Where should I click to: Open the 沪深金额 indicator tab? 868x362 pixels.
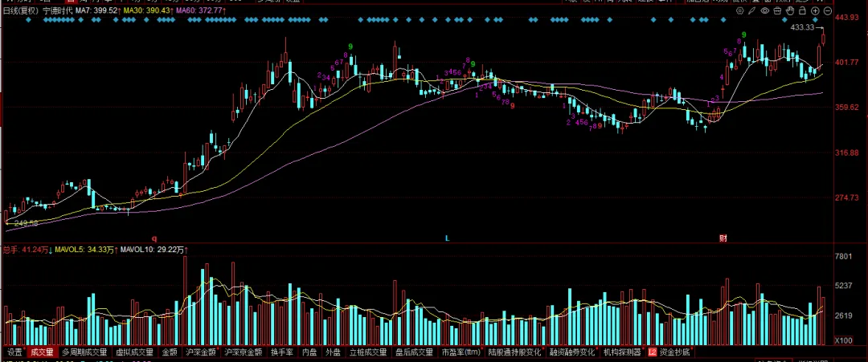(200, 352)
